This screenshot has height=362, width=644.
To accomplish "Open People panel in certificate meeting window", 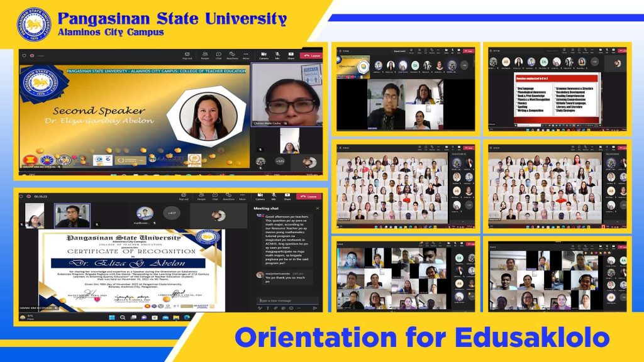I will point(201,197).
